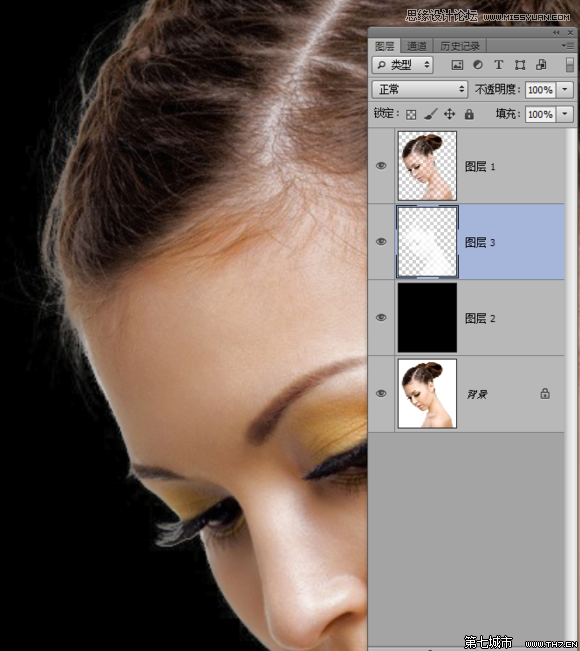Switch to the 历史记录 tab
The height and width of the screenshot is (651, 580).
pyautogui.click(x=460, y=46)
